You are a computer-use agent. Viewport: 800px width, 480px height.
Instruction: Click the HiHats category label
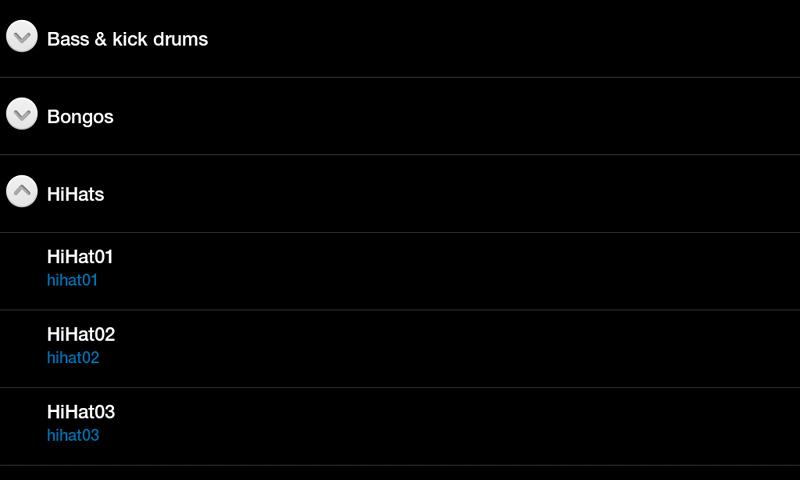click(x=75, y=194)
